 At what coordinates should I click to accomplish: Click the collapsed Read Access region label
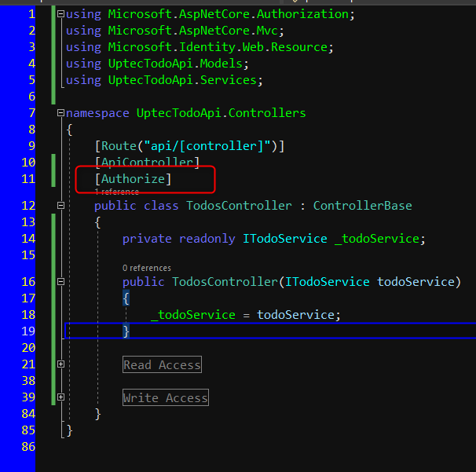click(x=162, y=364)
